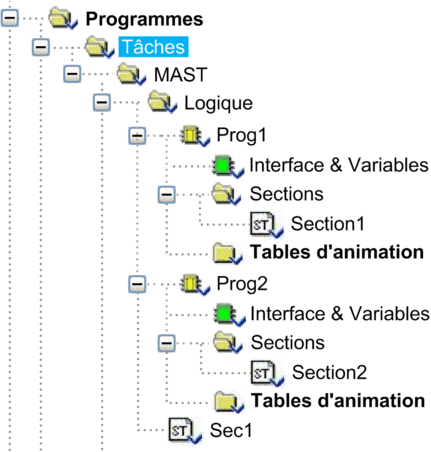
Task: Click the ST icon beside Sec1
Action: [x=185, y=431]
